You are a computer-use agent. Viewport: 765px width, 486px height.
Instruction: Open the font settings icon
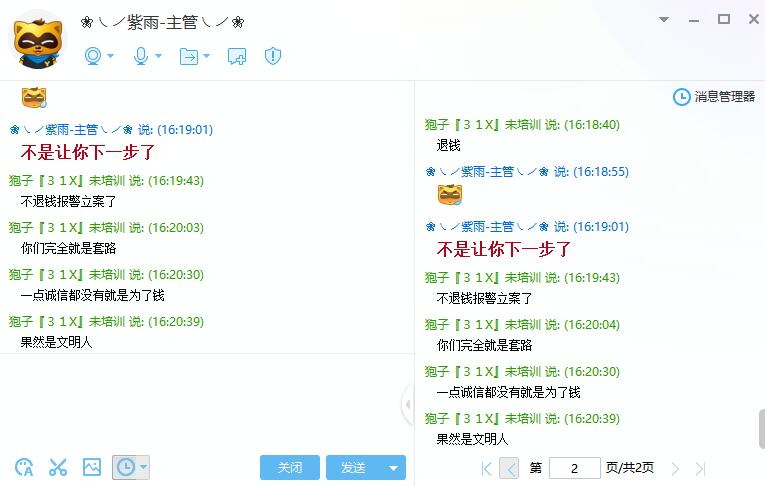click(x=24, y=467)
